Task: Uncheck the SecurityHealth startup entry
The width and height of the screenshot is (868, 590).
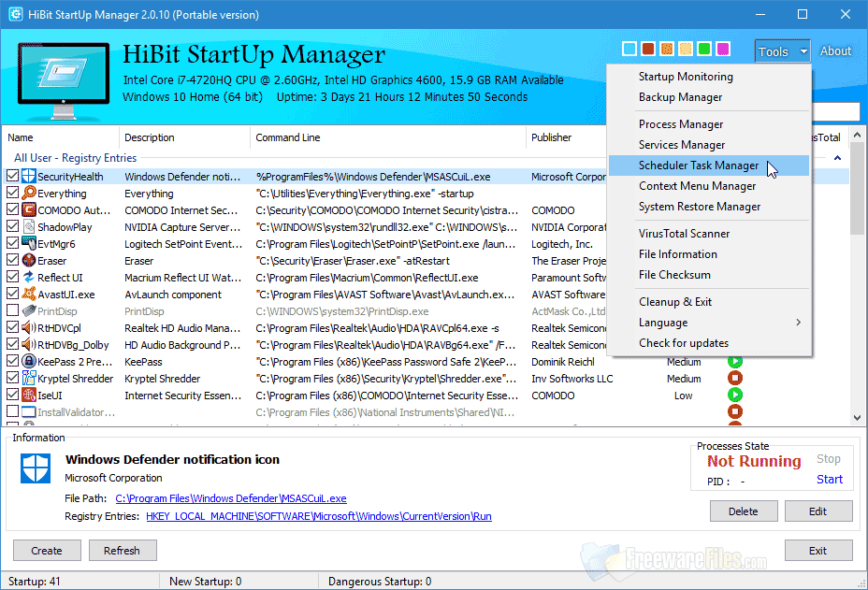Action: pyautogui.click(x=13, y=176)
